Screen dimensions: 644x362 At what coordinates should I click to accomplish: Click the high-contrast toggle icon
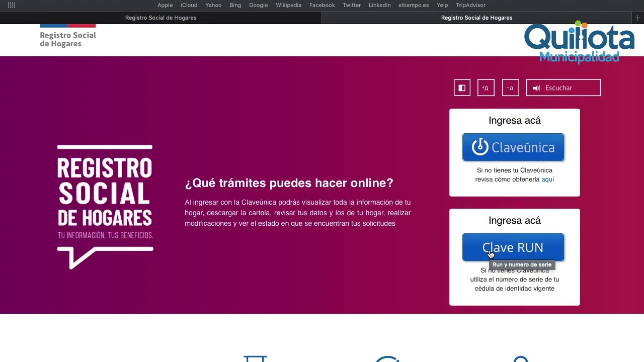coord(462,88)
